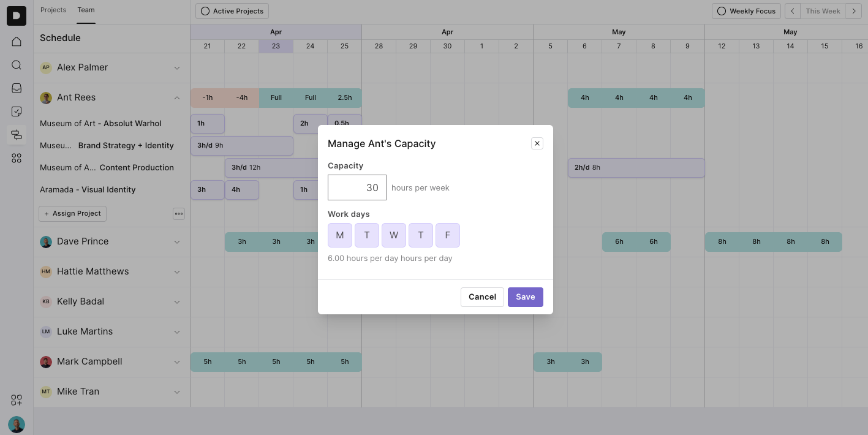Collapse Ant Rees' row
The width and height of the screenshot is (868, 435).
(177, 98)
